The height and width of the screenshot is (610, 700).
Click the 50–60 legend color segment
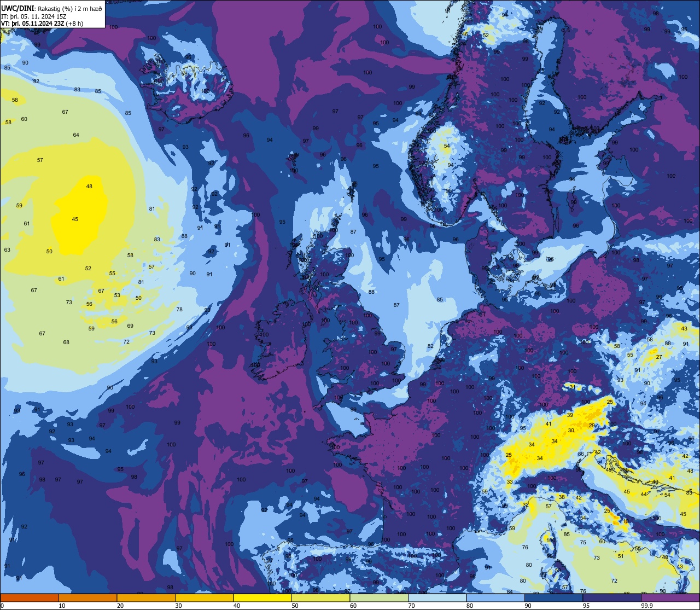320,597
